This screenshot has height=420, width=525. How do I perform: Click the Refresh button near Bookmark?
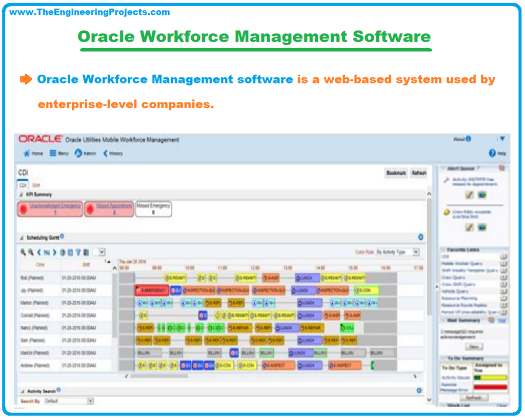tap(419, 173)
